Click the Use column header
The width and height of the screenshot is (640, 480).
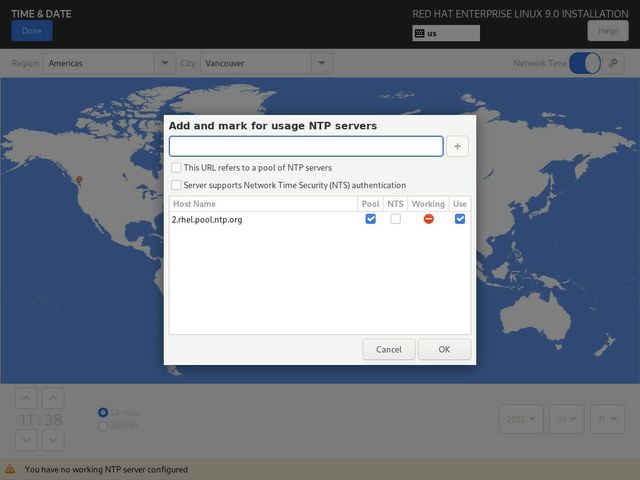460,204
